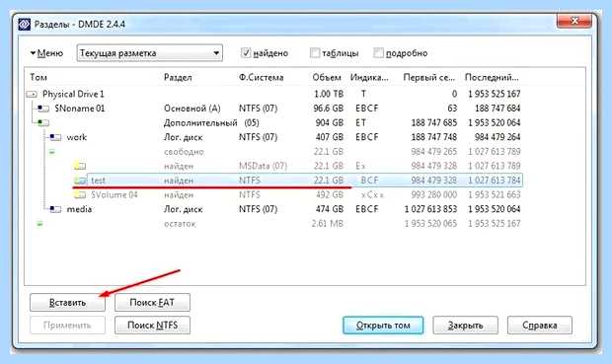Click the media volume icon
The height and width of the screenshot is (364, 612).
click(x=55, y=209)
